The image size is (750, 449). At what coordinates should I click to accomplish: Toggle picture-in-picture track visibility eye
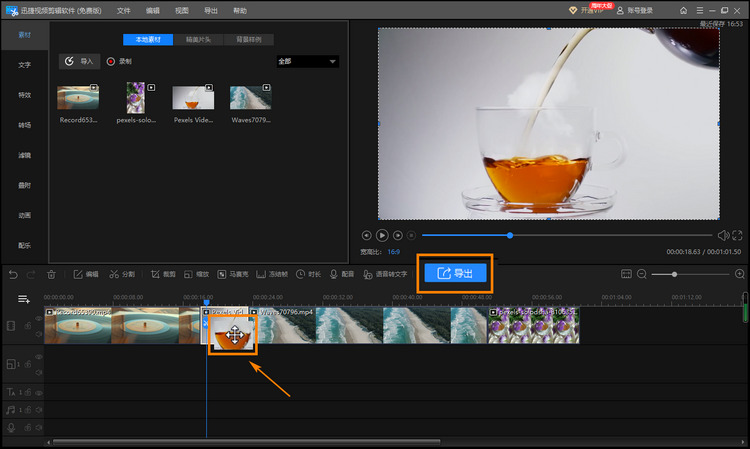coord(39,357)
